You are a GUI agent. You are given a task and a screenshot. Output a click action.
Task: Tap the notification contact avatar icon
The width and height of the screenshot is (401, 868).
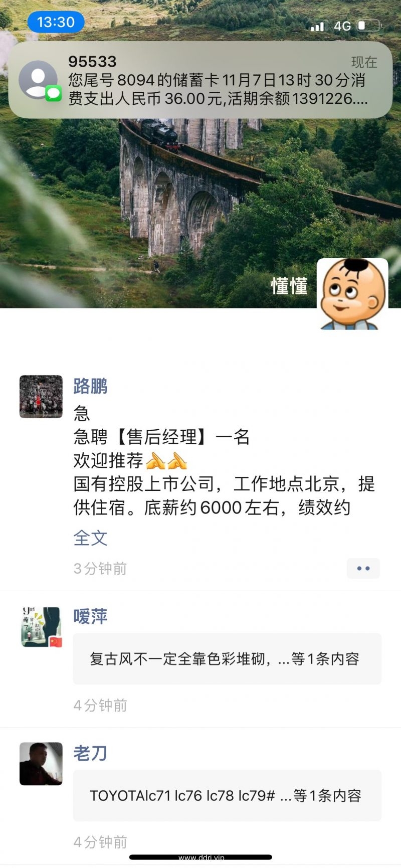click(x=38, y=79)
